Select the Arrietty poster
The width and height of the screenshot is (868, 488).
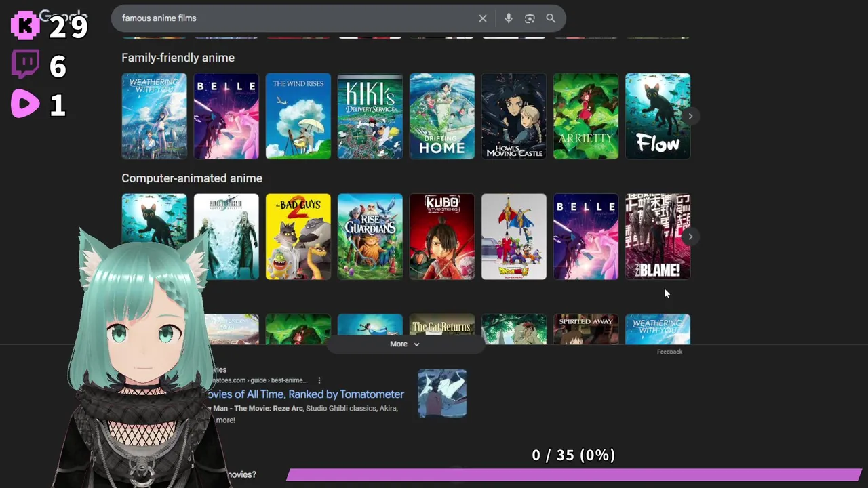[585, 116]
